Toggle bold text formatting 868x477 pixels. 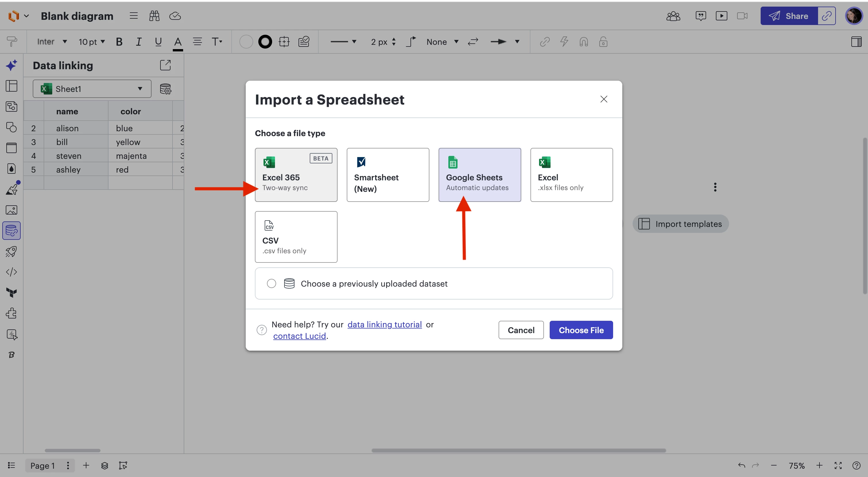point(119,42)
